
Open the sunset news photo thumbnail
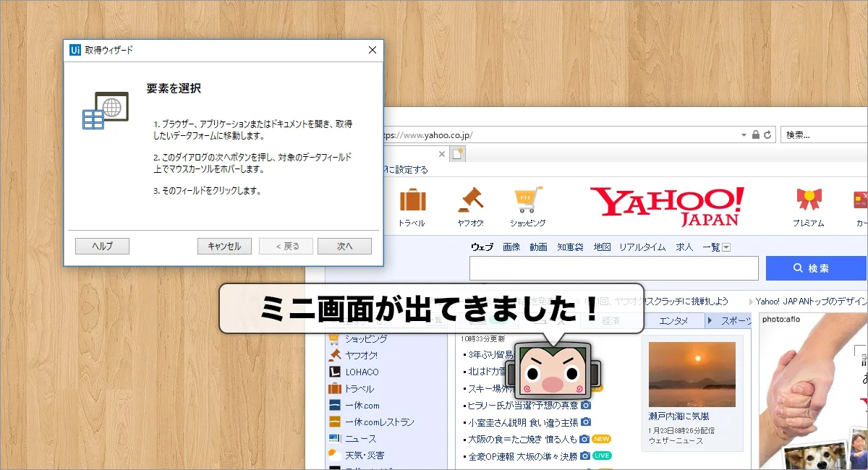692,375
